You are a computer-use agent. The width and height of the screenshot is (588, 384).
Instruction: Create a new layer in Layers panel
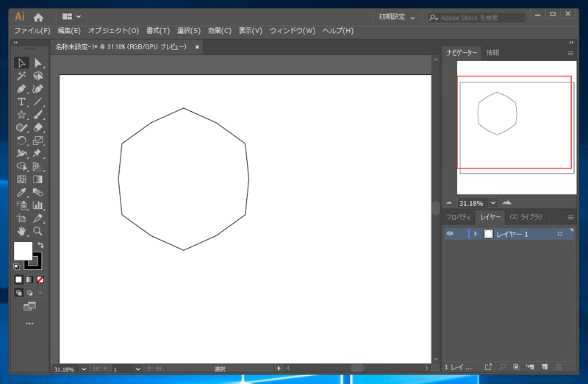pyautogui.click(x=544, y=366)
